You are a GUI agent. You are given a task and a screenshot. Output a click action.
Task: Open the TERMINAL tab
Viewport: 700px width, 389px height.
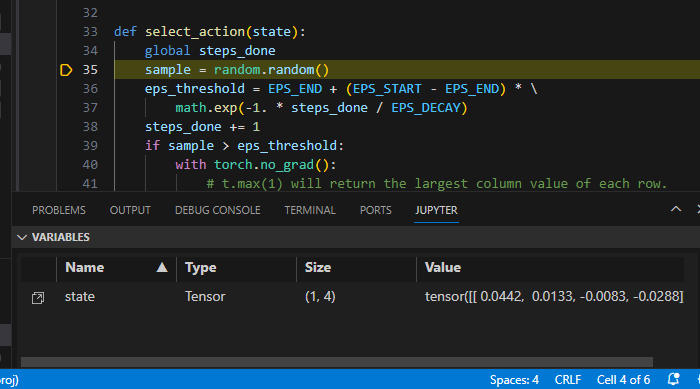310,210
